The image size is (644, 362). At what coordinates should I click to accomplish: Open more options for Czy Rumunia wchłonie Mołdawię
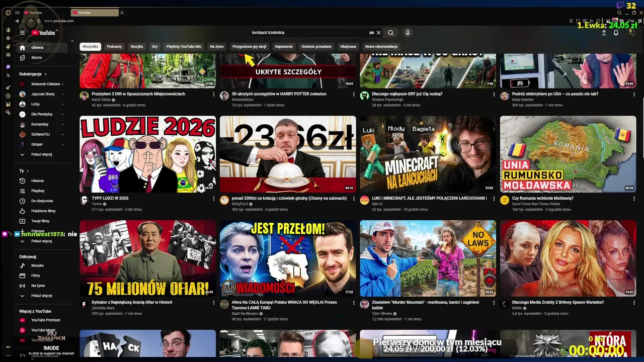pos(634,199)
